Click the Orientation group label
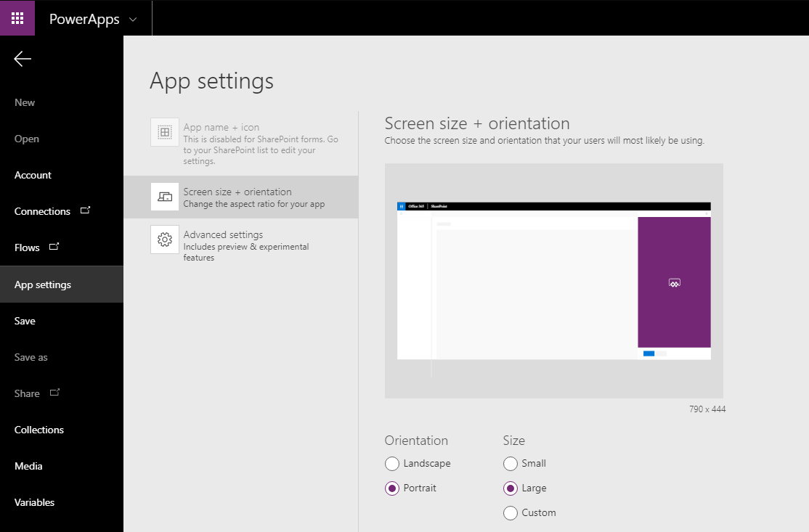Image resolution: width=809 pixels, height=532 pixels. [416, 441]
